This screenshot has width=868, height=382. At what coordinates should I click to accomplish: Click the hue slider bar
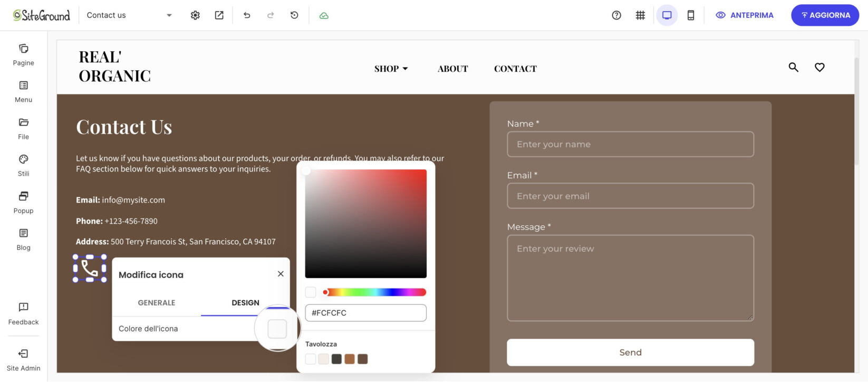[x=375, y=292]
